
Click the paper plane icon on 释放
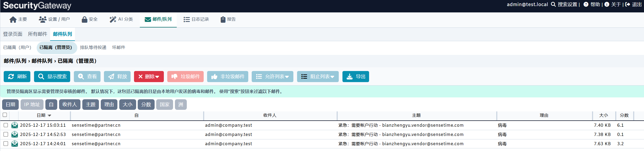coord(111,77)
